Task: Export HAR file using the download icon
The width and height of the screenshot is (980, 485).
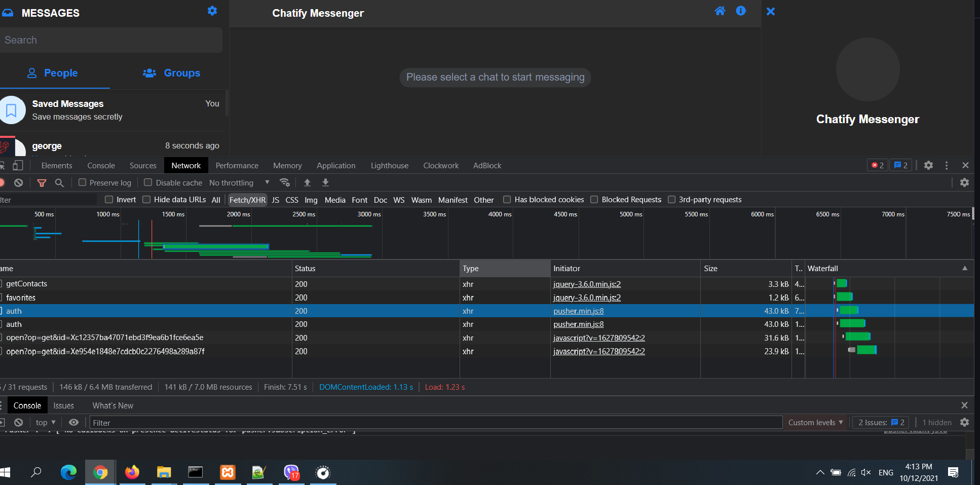Action: tap(325, 182)
